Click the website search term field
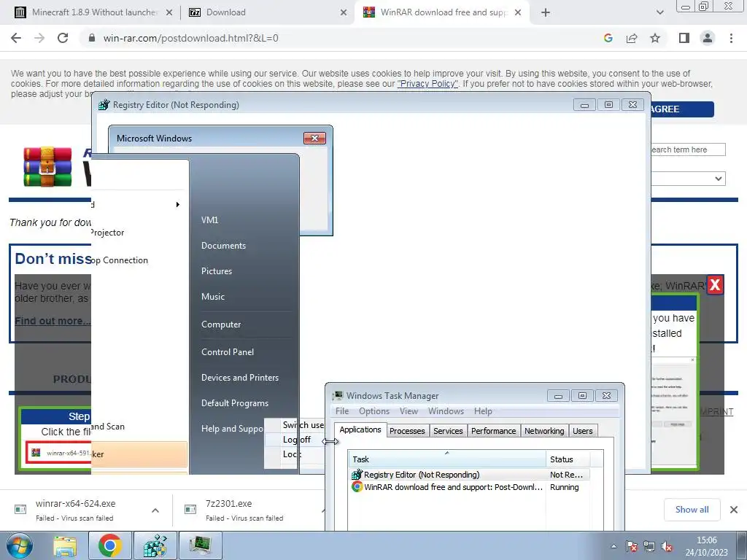This screenshot has width=747, height=560. click(x=688, y=149)
